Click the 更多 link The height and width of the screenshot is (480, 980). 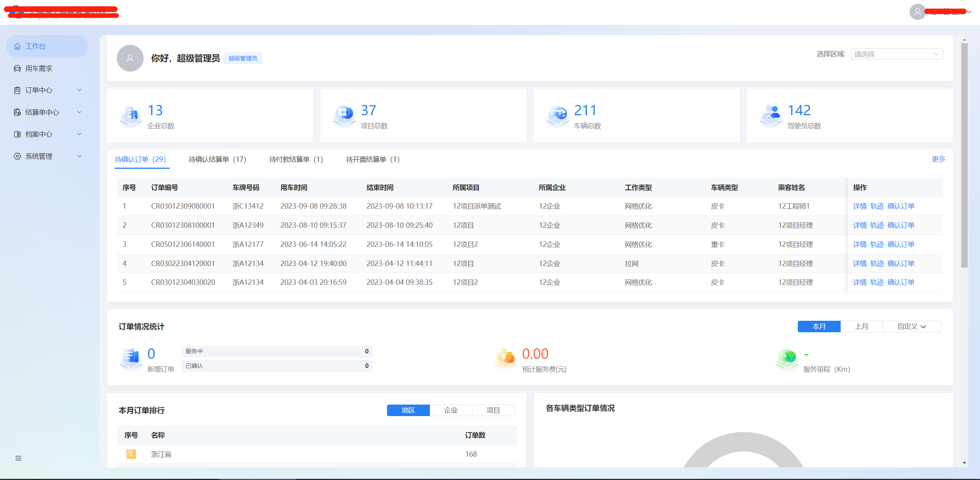[938, 159]
